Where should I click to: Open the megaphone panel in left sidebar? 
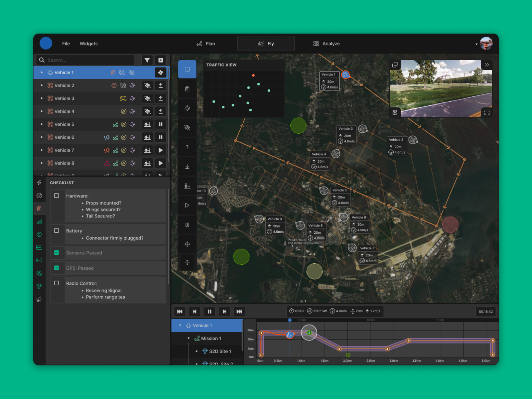tap(39, 299)
